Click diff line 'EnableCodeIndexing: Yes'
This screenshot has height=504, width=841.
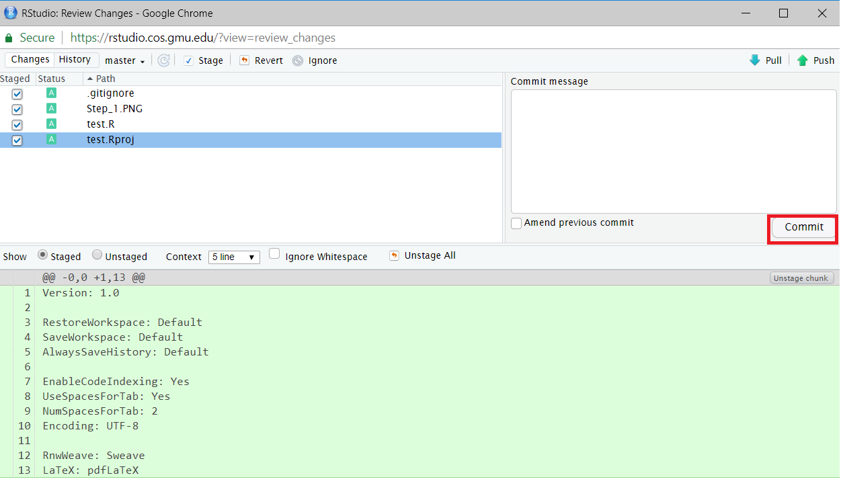116,382
